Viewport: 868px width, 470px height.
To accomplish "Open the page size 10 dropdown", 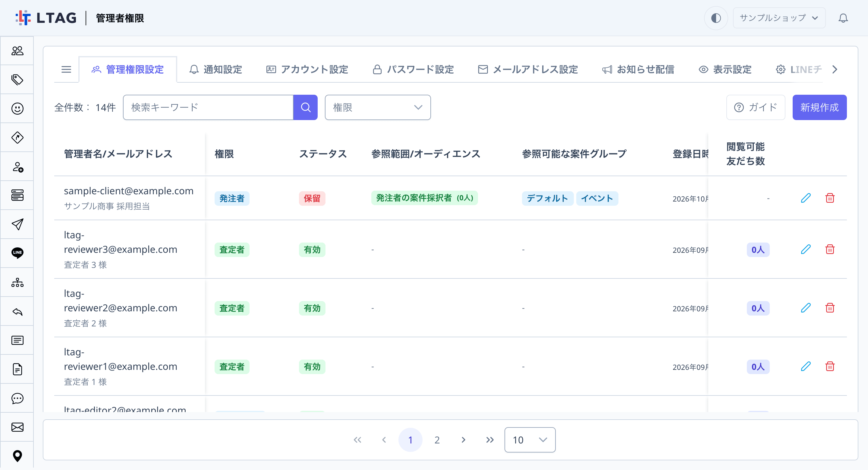I will pos(530,440).
